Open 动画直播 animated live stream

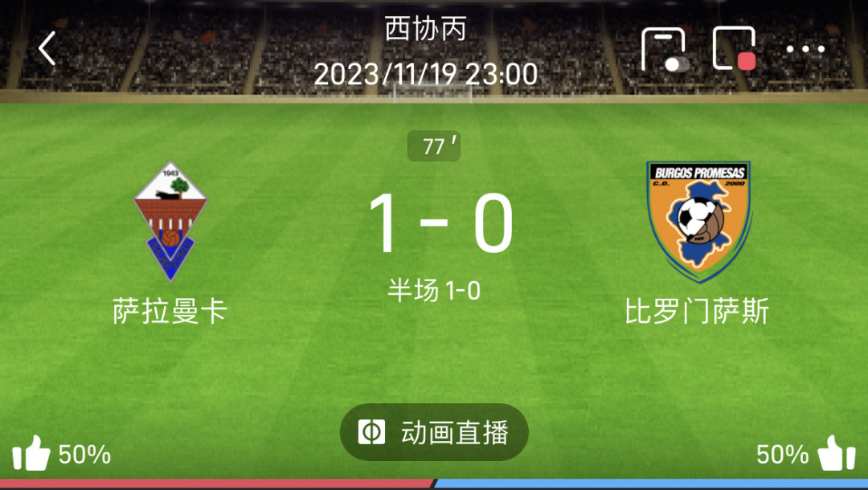[434, 432]
